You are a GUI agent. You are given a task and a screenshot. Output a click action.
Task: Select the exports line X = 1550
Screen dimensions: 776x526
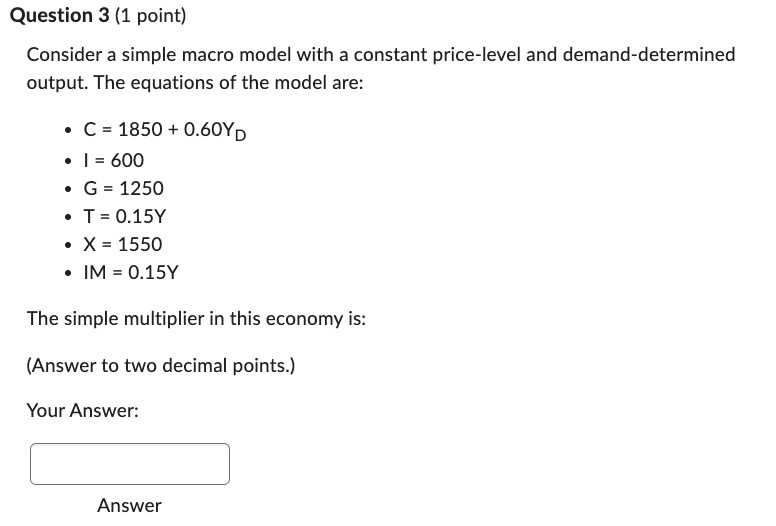[x=123, y=244]
